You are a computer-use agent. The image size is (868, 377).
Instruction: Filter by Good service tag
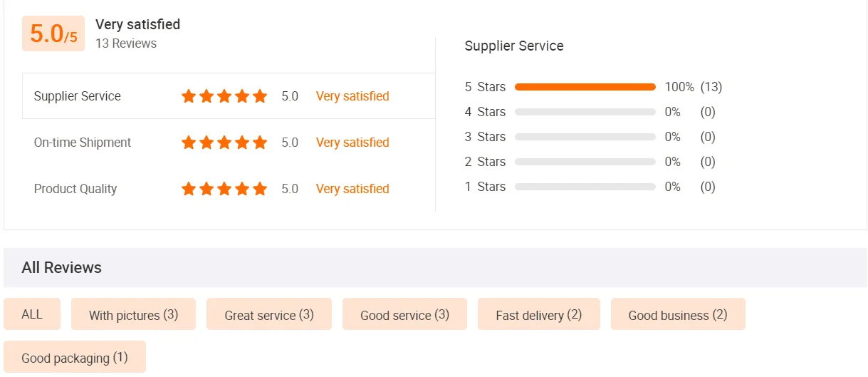(404, 314)
